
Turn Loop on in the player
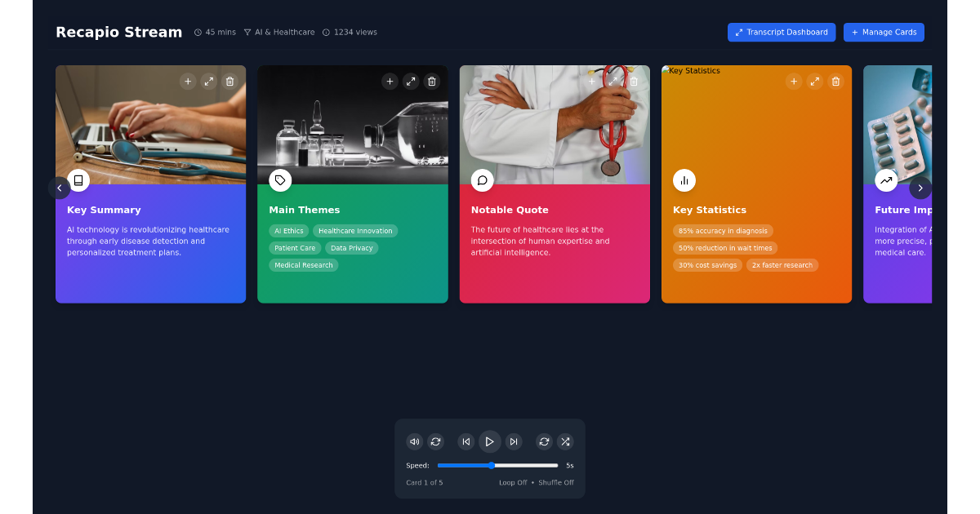click(x=543, y=441)
